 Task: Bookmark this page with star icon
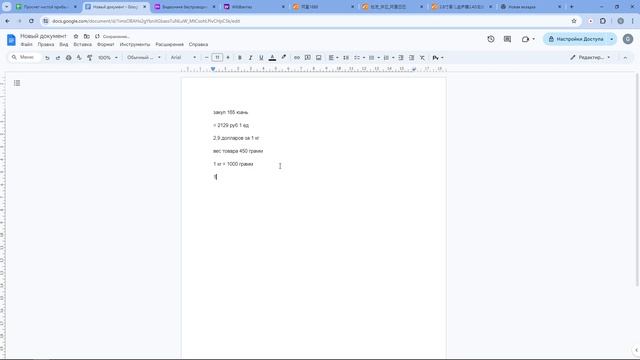(574, 21)
